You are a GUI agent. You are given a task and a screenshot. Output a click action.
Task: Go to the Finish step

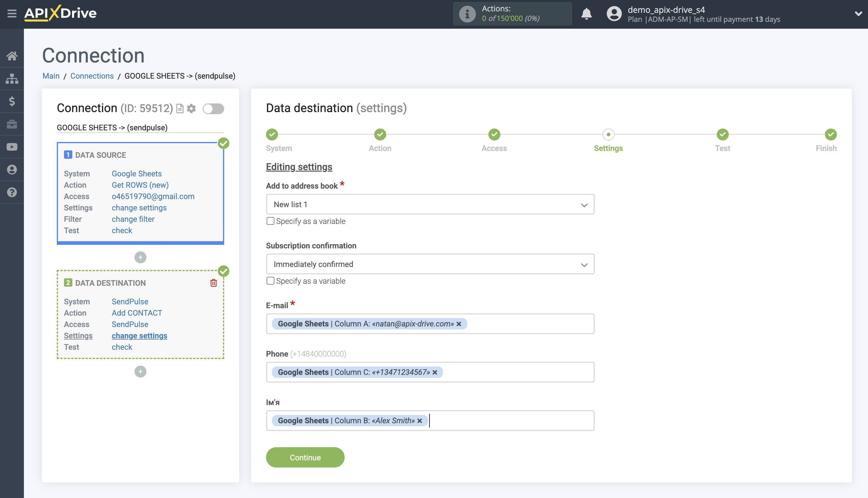[x=831, y=135]
